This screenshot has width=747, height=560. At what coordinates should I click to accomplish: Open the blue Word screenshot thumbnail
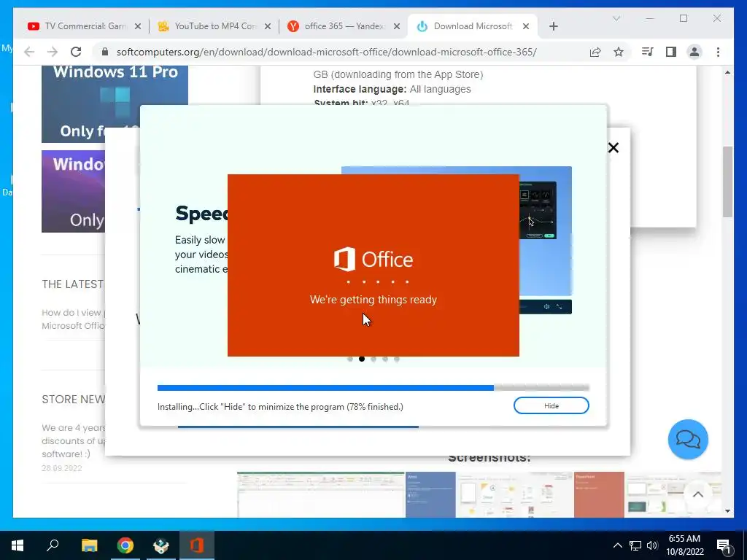430,494
